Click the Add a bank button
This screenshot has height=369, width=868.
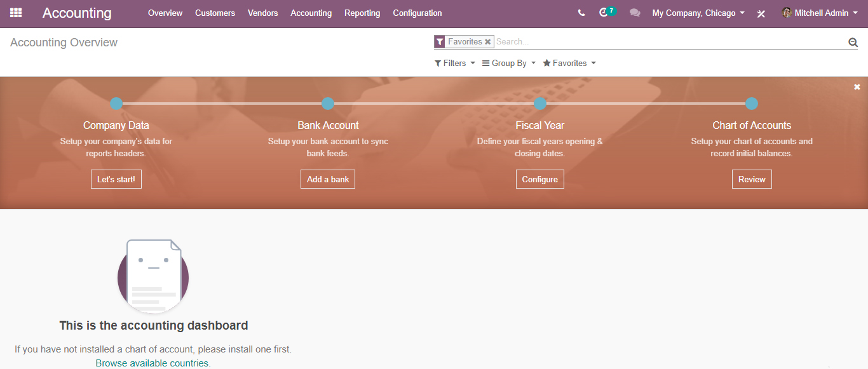(x=328, y=179)
